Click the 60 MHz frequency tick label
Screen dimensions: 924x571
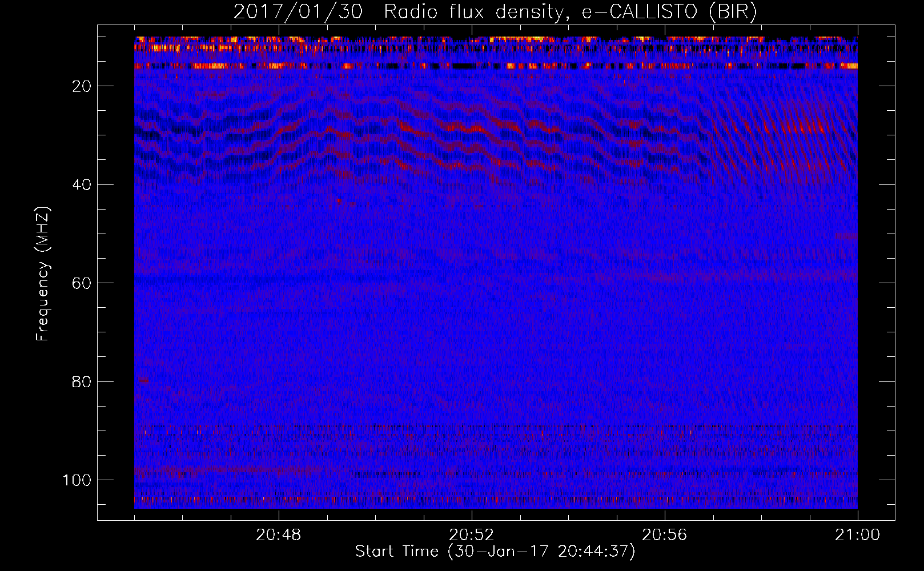[82, 283]
